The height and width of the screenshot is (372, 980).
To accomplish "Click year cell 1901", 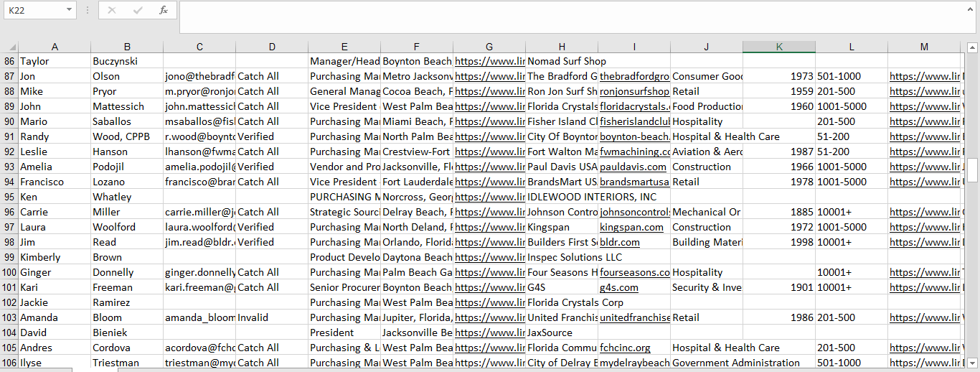I will tap(779, 287).
